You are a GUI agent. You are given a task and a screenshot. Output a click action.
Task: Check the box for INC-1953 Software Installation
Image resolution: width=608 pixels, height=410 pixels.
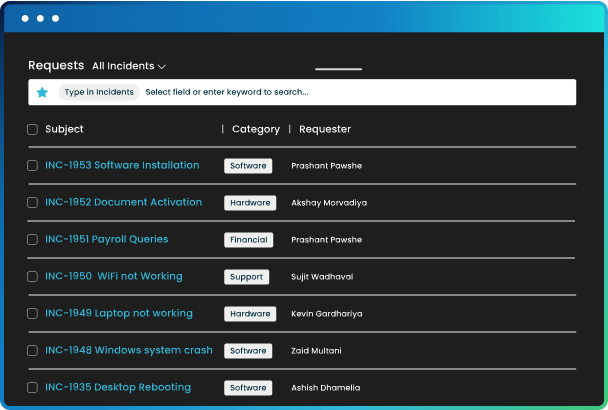click(33, 166)
